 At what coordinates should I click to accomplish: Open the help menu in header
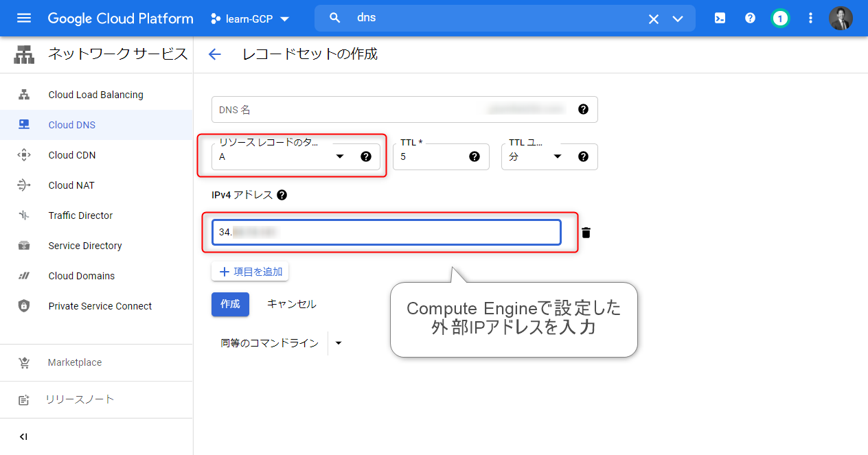[750, 18]
